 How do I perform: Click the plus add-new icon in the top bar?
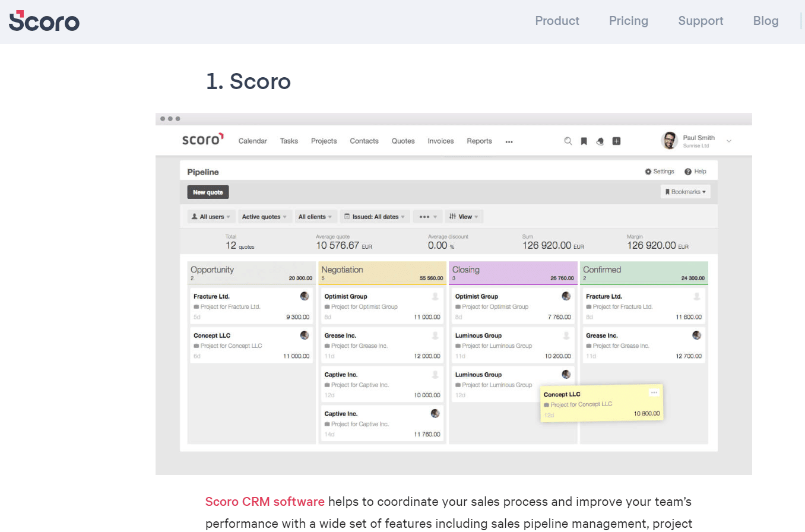616,141
